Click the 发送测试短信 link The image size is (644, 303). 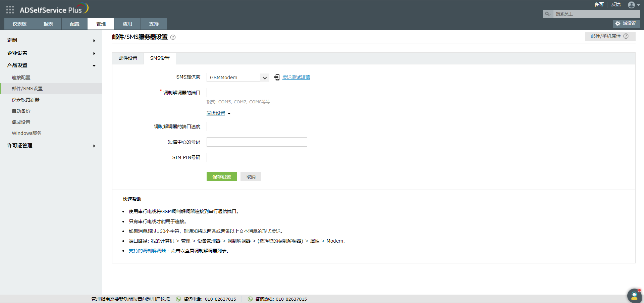(296, 78)
